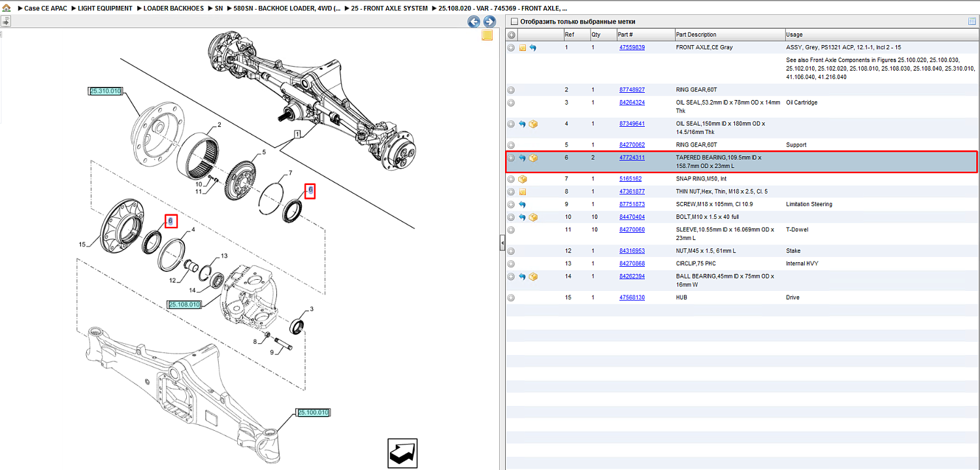Go to home via house icon
The image size is (980, 470).
(x=7, y=8)
